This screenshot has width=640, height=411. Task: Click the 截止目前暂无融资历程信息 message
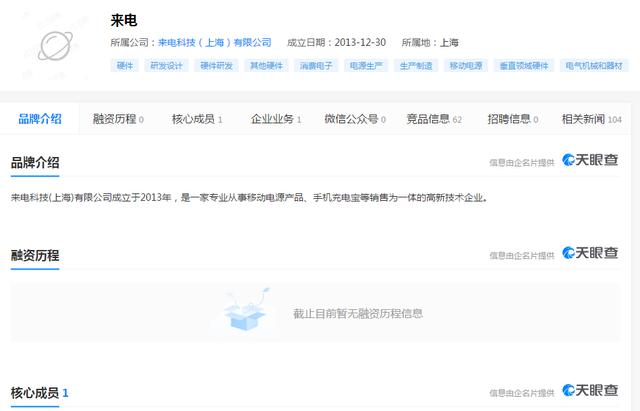358,313
